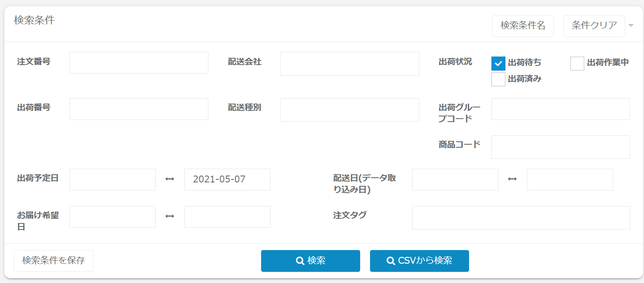This screenshot has height=283, width=644.
Task: Click into the 出荷番号 text box
Action: pyautogui.click(x=138, y=109)
